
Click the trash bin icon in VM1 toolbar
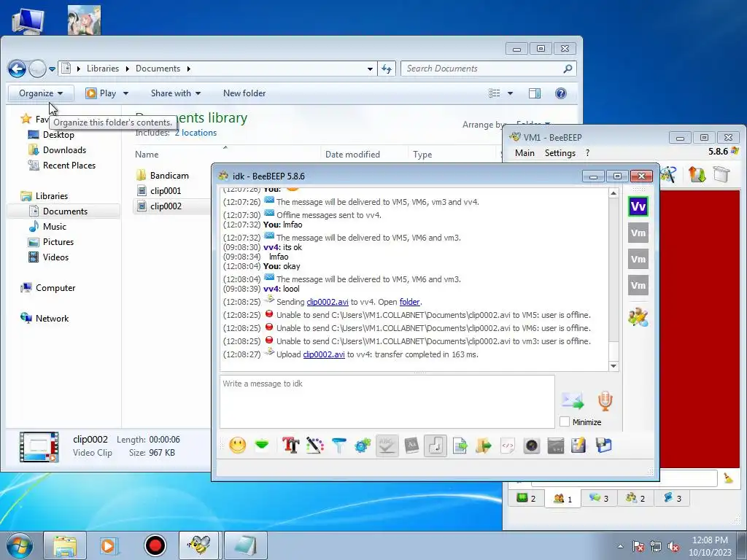coord(721,174)
